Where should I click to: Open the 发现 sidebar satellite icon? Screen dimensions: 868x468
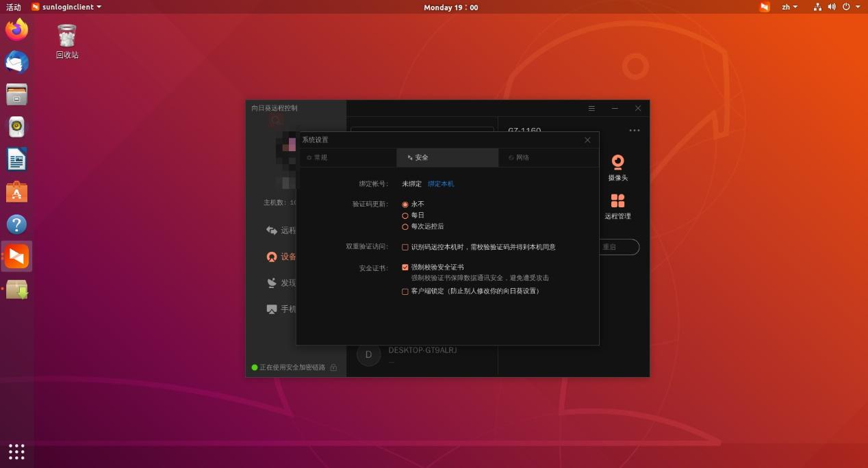(x=272, y=283)
